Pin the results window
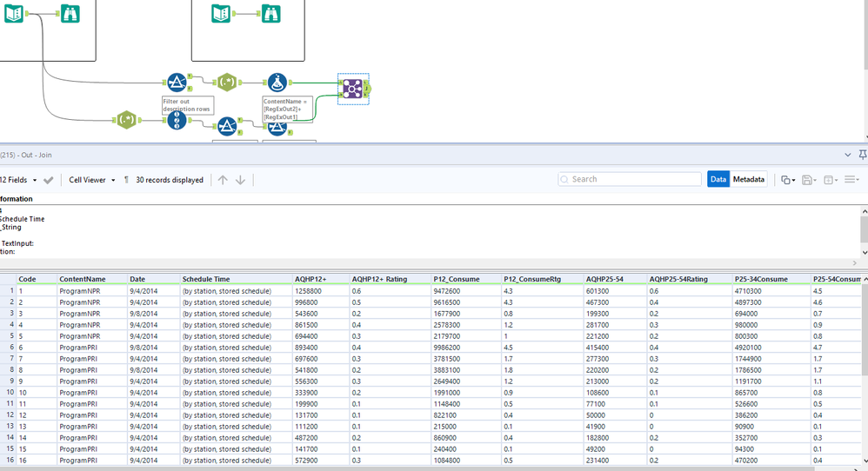This screenshot has height=471, width=868. click(x=862, y=155)
